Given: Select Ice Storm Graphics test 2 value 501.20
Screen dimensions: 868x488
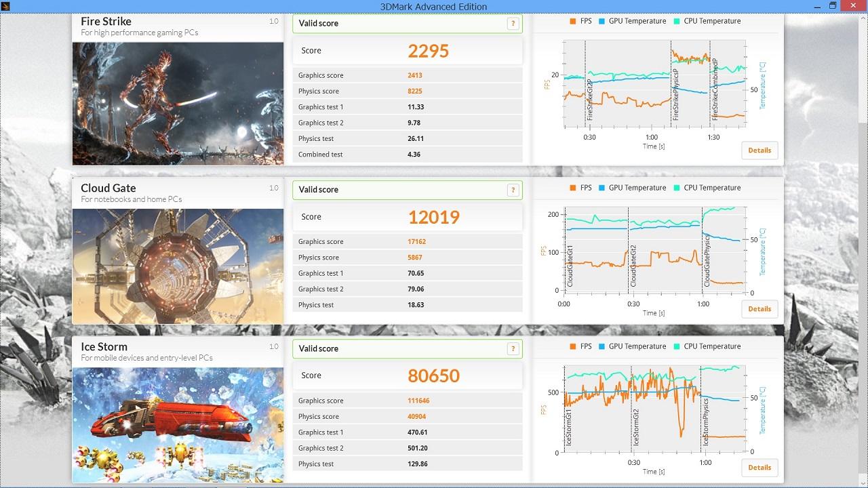Looking at the screenshot, I should pos(418,448).
